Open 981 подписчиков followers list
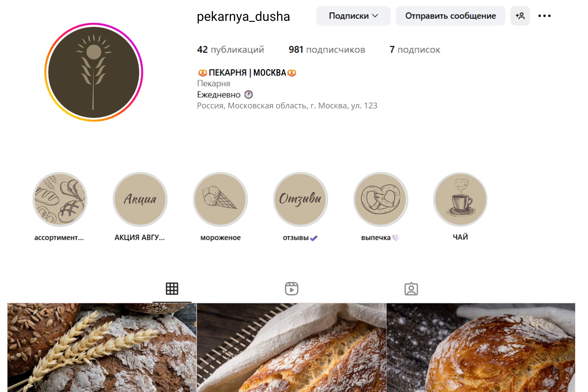This screenshot has height=392, width=588. 327,49
